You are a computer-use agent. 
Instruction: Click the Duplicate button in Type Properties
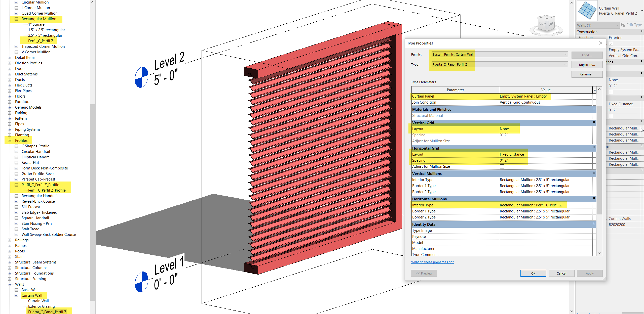coord(587,65)
